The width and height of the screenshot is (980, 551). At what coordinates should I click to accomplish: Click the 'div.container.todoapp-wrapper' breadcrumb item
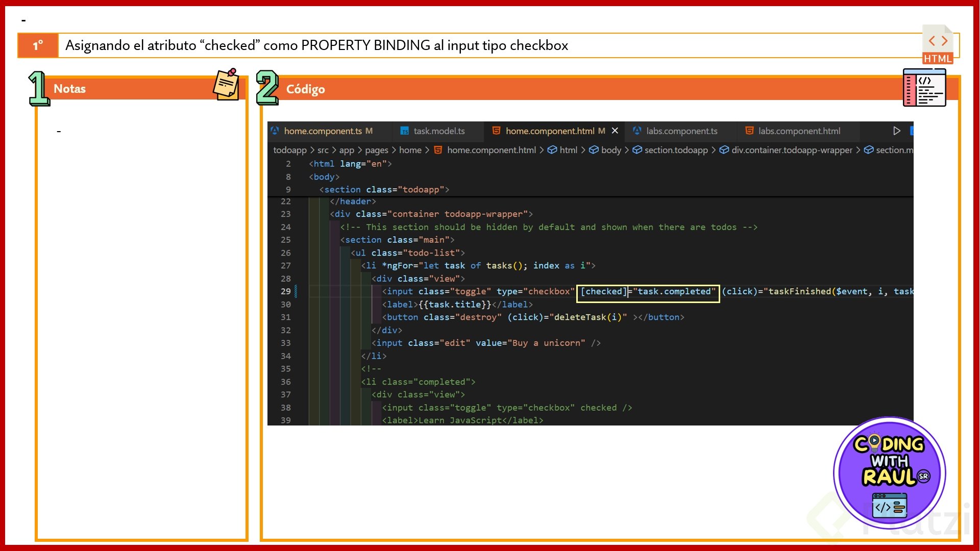(x=792, y=150)
